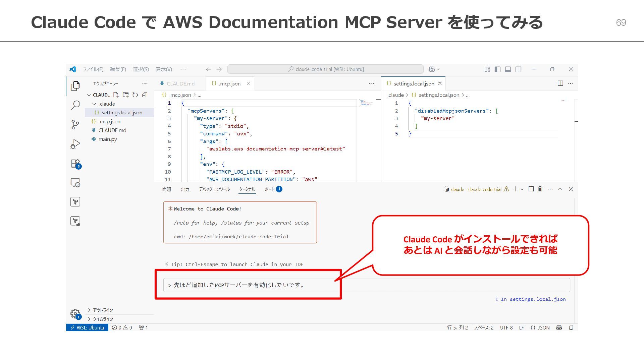Maximize the panel with up chevron
Image resolution: width=644 pixels, height=362 pixels.
[560, 189]
